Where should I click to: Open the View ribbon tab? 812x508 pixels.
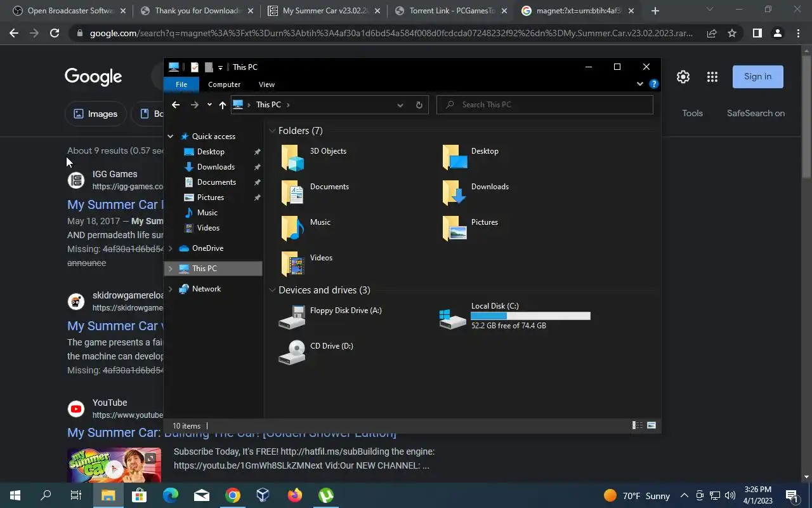[x=266, y=84]
